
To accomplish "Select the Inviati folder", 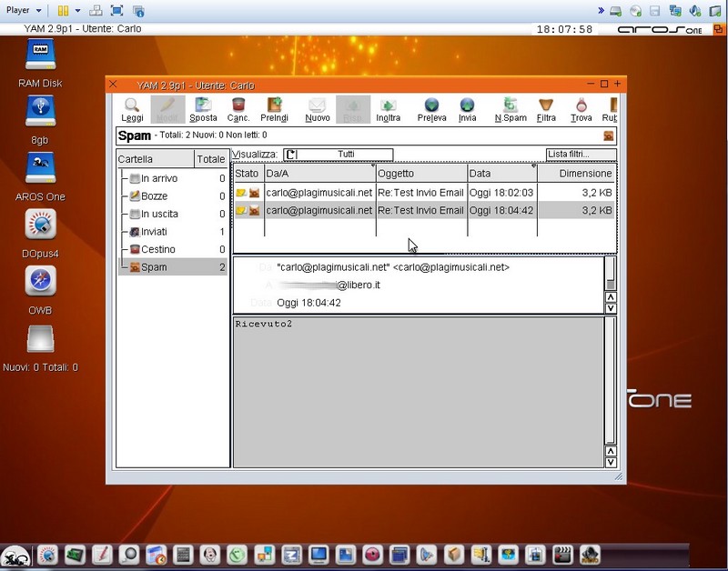I will [153, 232].
